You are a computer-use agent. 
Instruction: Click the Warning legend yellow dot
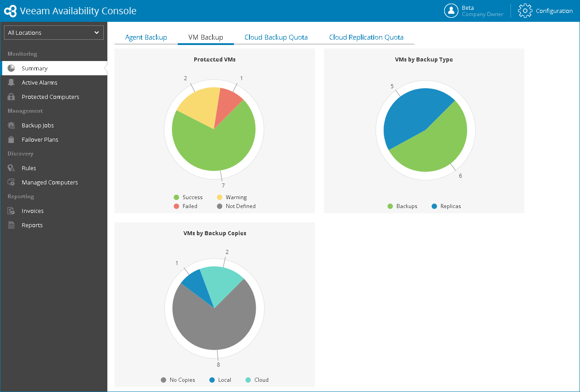(x=220, y=197)
